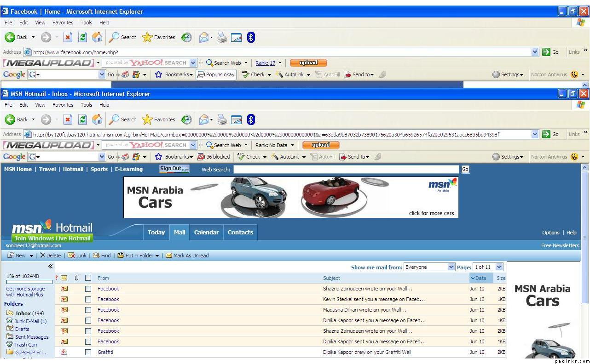Sort the mail list by Date column
Viewport: 590px width, 364px height.
coord(478,278)
